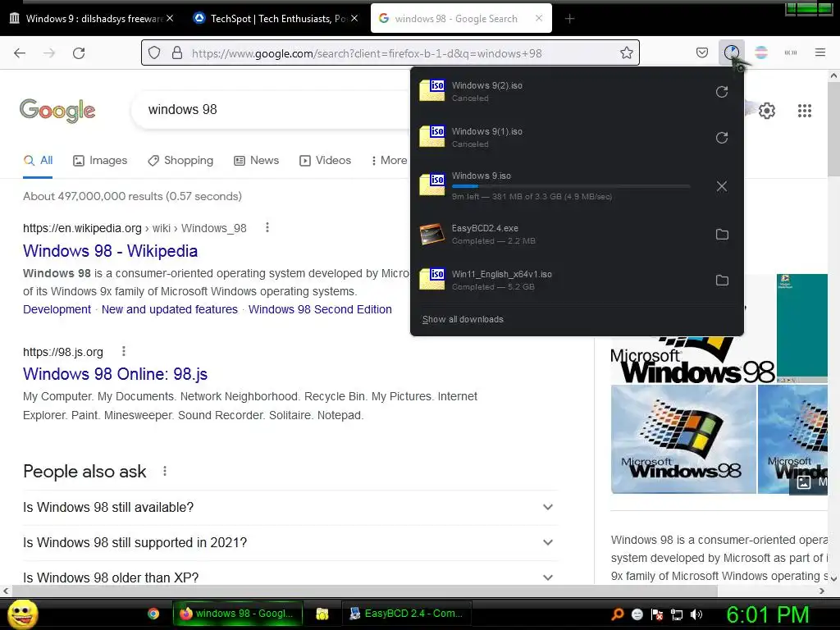
Task: Switch to the Shopping search tab
Action: point(180,160)
